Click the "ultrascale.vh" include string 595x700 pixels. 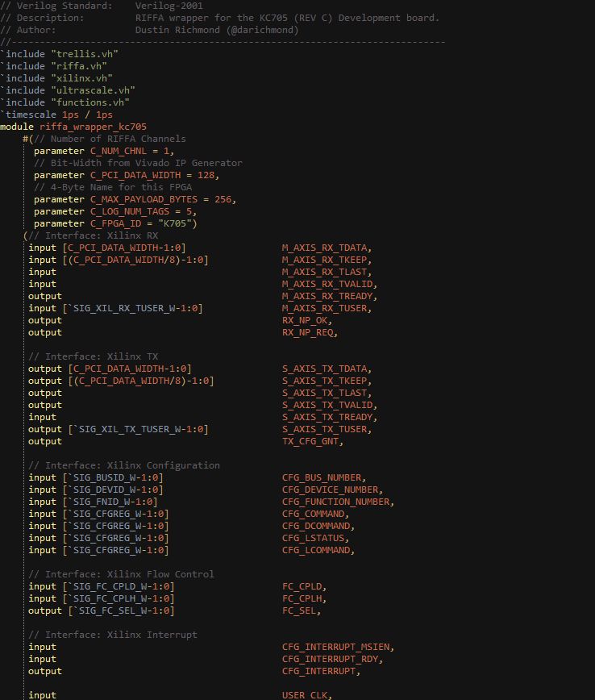coord(94,90)
